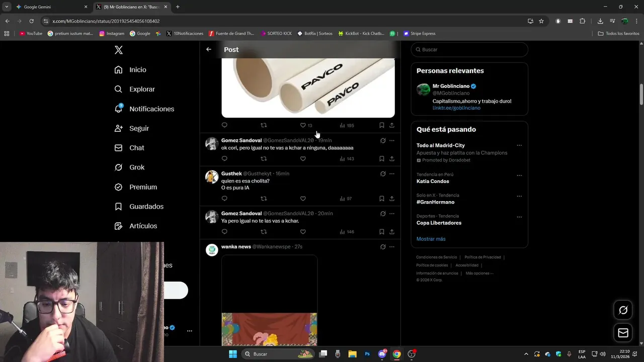644x362 pixels.
Task: Open Artículos in sidebar
Action: coord(135,226)
